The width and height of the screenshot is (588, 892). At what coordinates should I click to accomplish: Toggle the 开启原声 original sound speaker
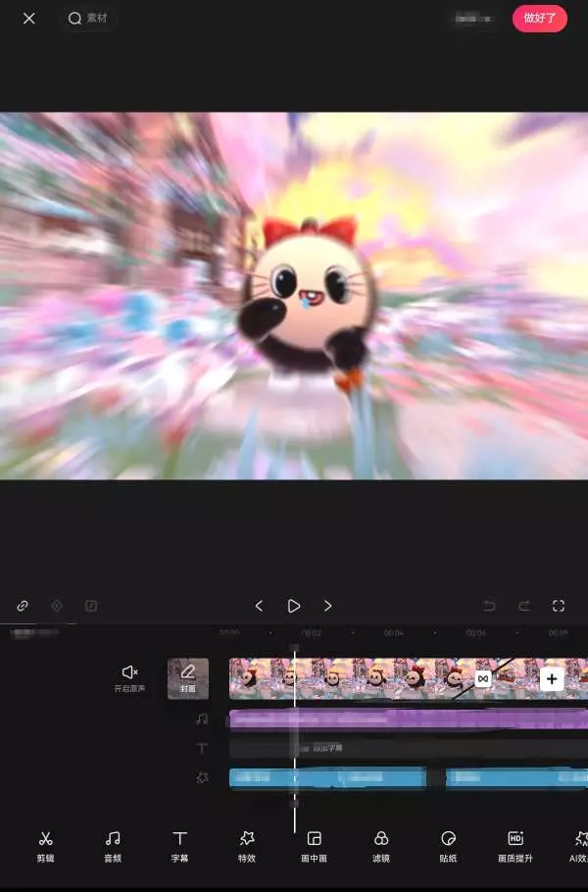tap(129, 678)
